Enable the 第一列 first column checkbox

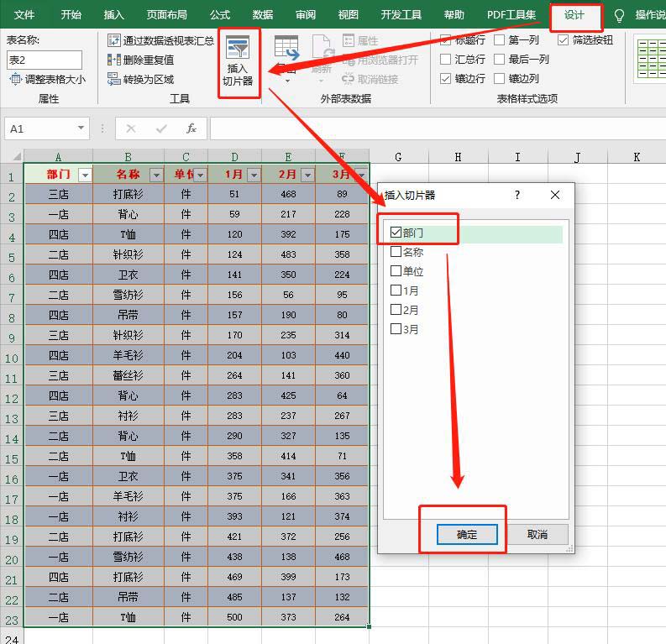(x=500, y=40)
